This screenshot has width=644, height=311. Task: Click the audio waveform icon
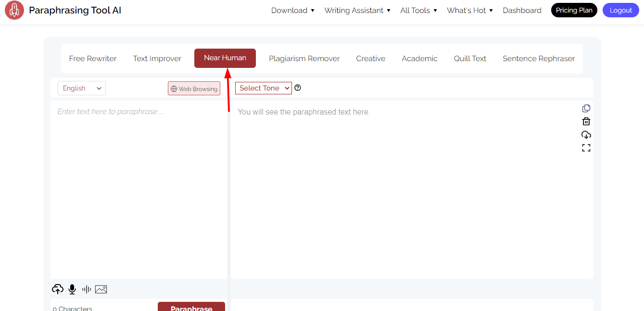(87, 289)
